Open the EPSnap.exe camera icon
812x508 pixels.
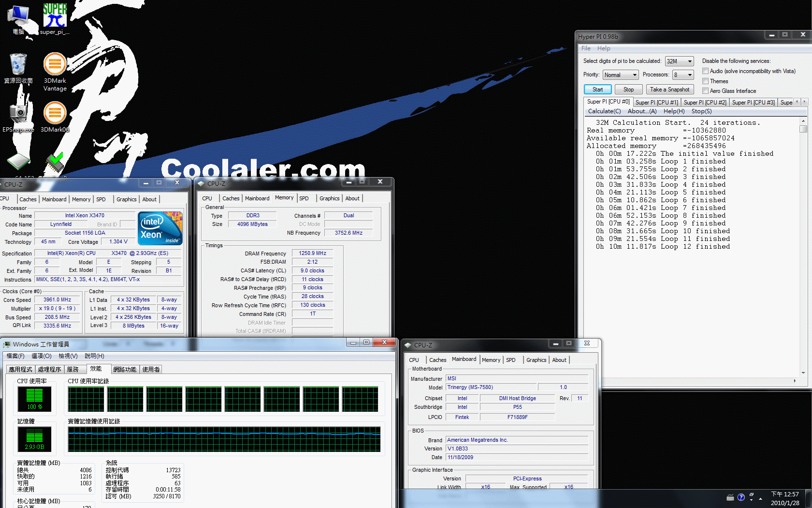(x=18, y=117)
